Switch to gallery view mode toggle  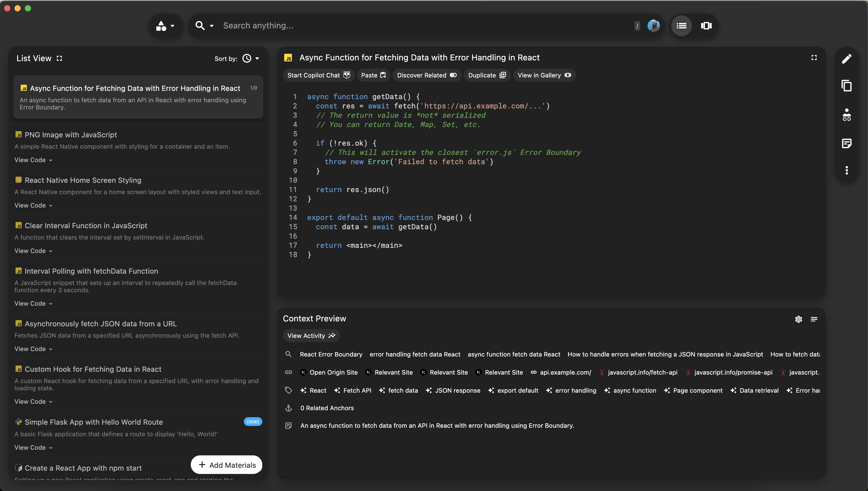[706, 26]
